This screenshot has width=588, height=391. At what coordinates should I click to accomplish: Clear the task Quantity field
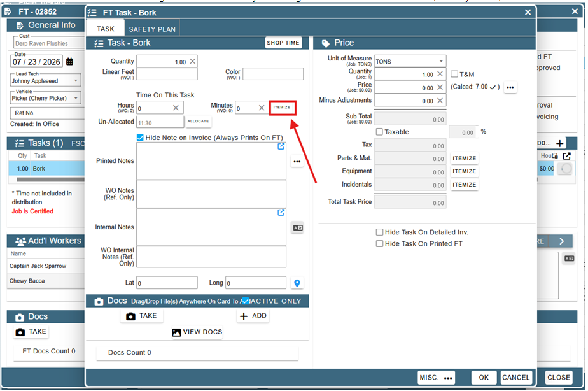pos(192,61)
